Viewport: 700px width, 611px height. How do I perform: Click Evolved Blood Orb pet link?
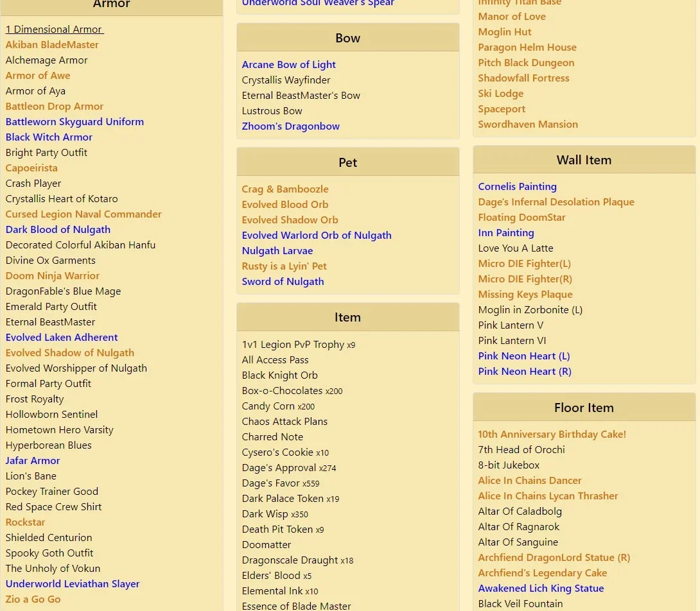point(285,204)
